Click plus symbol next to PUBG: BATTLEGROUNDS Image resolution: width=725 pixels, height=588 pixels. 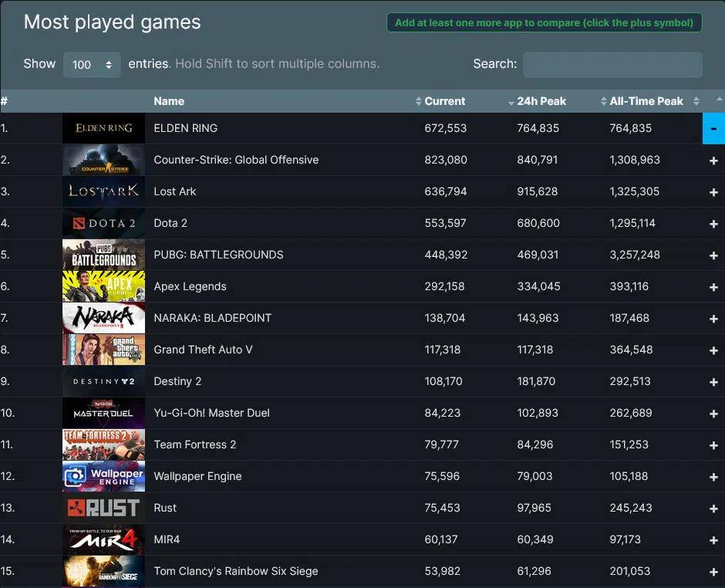pos(713,255)
